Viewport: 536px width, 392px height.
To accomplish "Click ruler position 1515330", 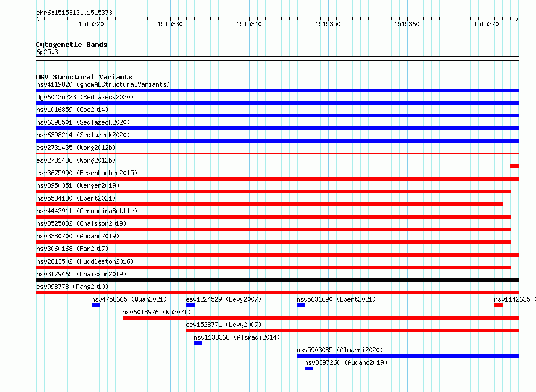I will [170, 24].
